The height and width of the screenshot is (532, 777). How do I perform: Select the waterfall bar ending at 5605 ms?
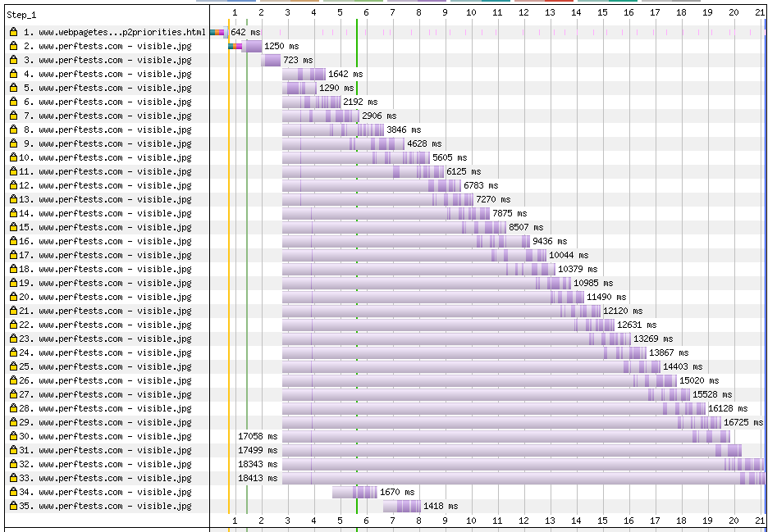tap(355, 157)
